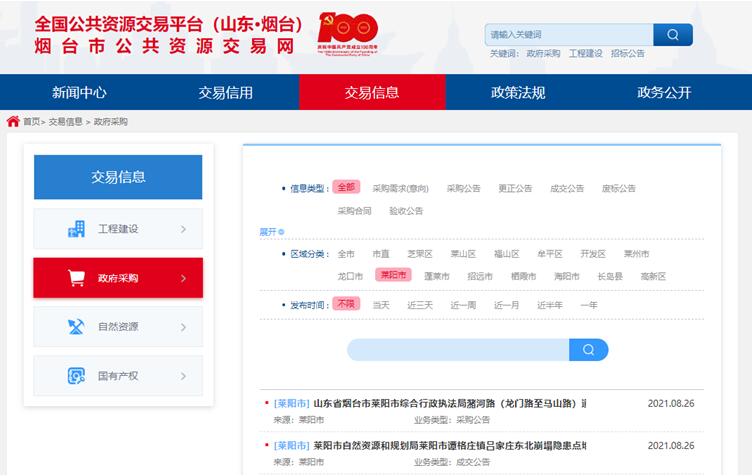This screenshot has width=752, height=476.
Task: Open the 崂河路 enforcement bureau announcement
Action: tap(449, 404)
